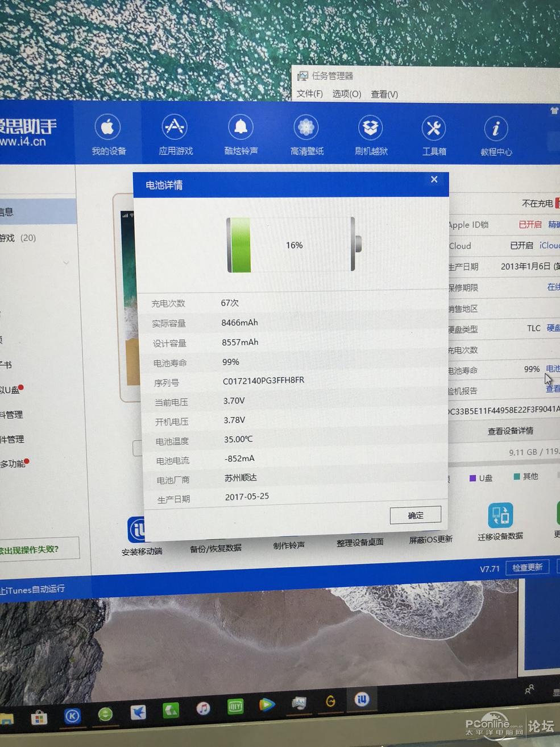Open the 工具箱 wrench icon
The height and width of the screenshot is (747, 560).
click(434, 136)
